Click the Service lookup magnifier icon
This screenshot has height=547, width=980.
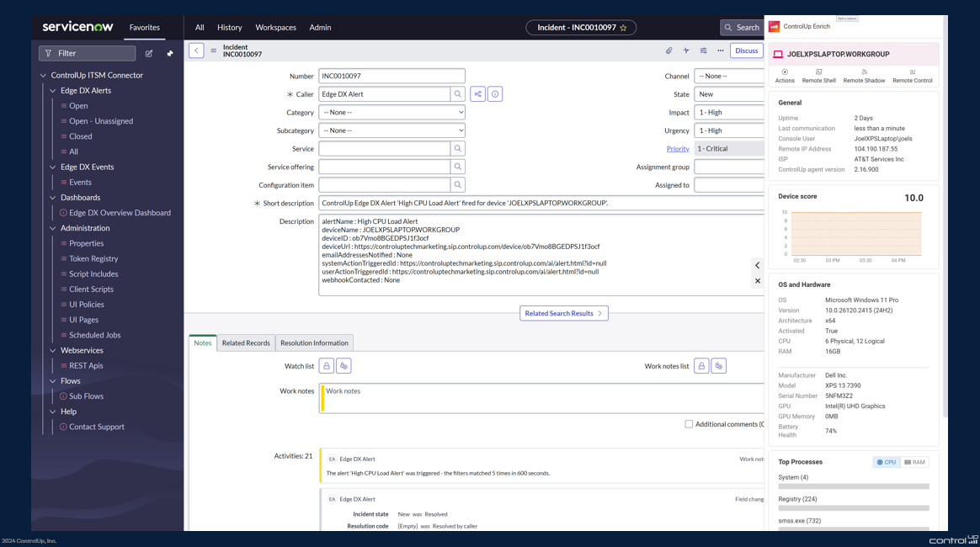pyautogui.click(x=458, y=149)
